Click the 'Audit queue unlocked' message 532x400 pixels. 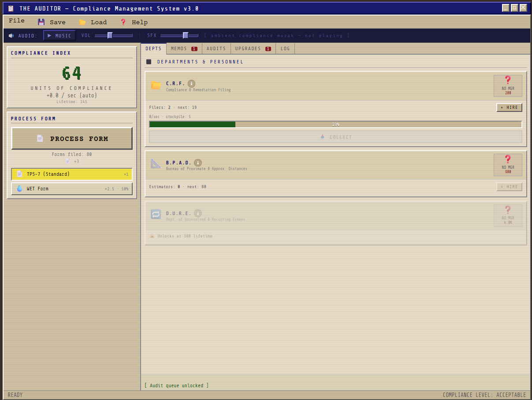177,385
